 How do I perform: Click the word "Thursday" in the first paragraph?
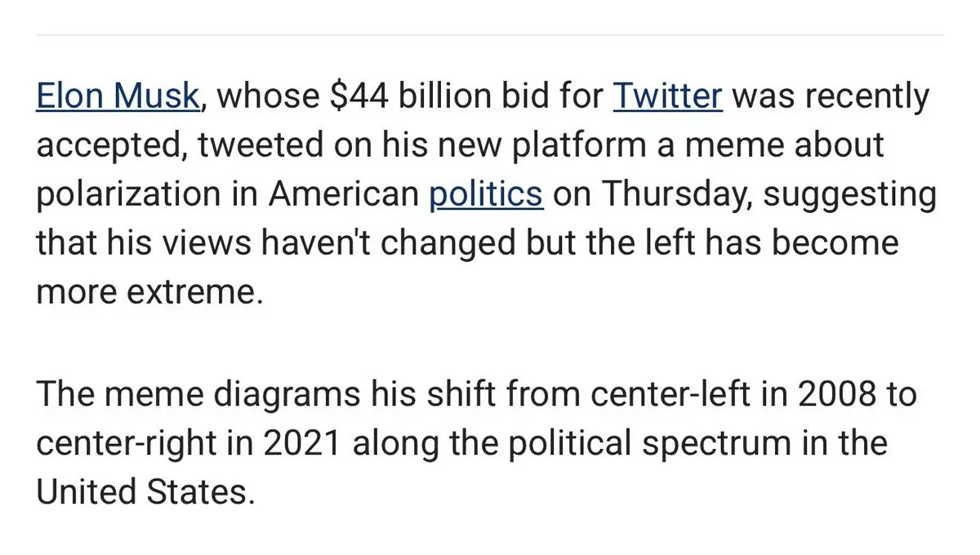point(670,194)
